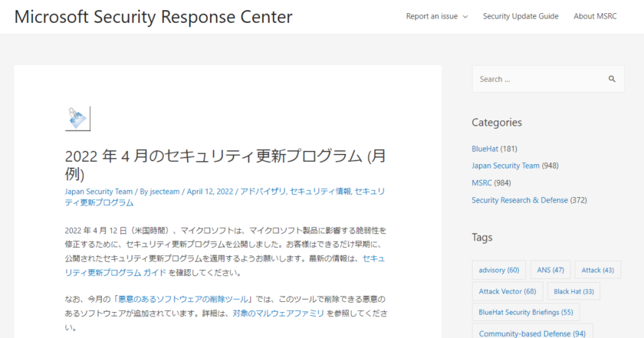Click the April 12, 2022 date text
Viewport: 644px width, 338px height.
click(210, 192)
